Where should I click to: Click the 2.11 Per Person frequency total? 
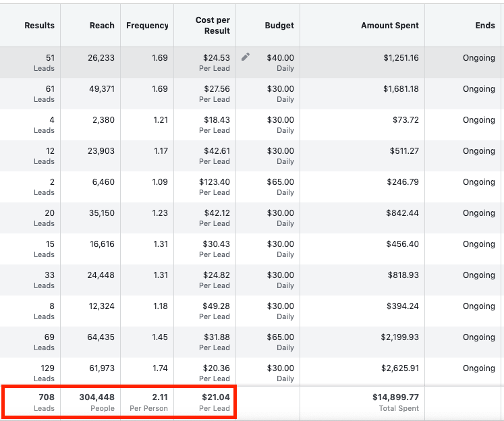(148, 402)
